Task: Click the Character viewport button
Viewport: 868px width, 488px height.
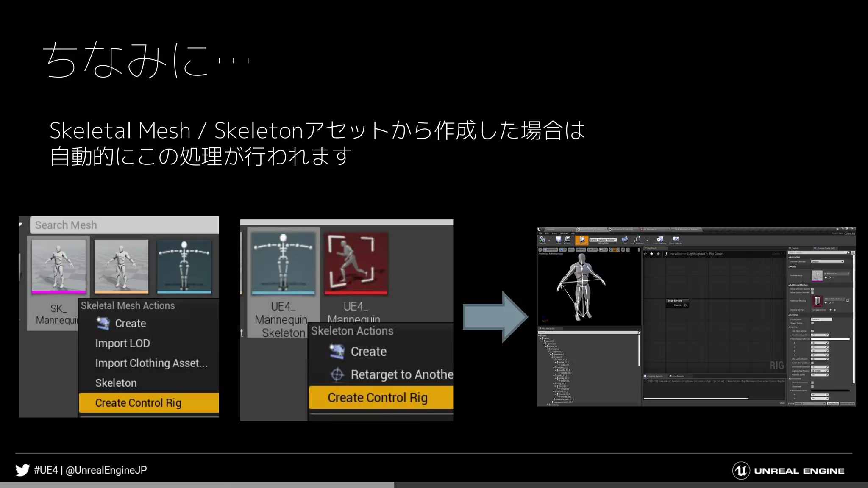Action: (x=581, y=250)
